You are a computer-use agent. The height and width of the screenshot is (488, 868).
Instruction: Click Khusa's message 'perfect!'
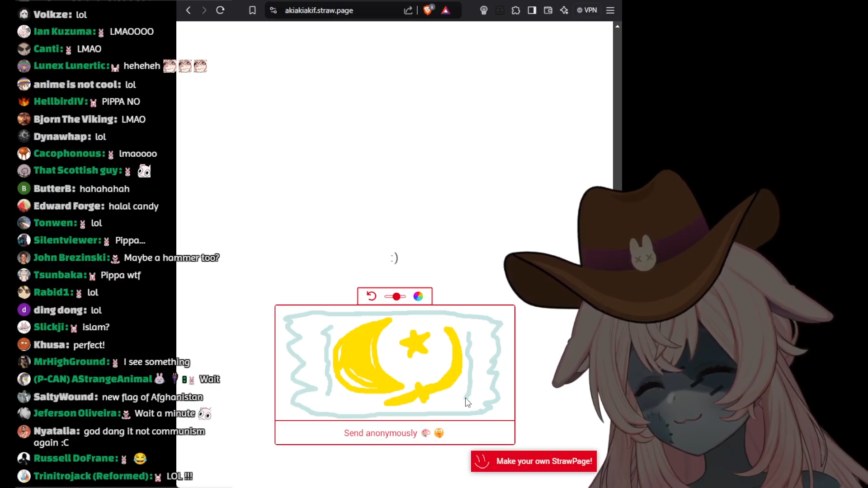[89, 345]
